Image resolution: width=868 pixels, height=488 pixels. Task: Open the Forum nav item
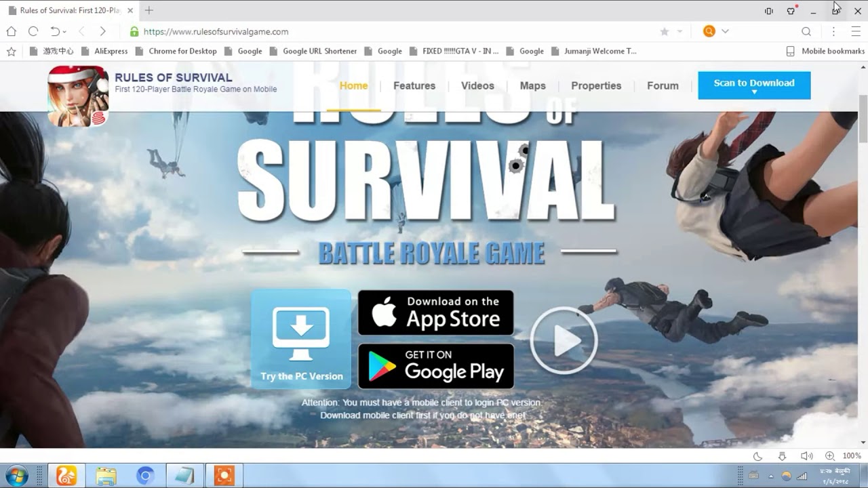coord(663,85)
